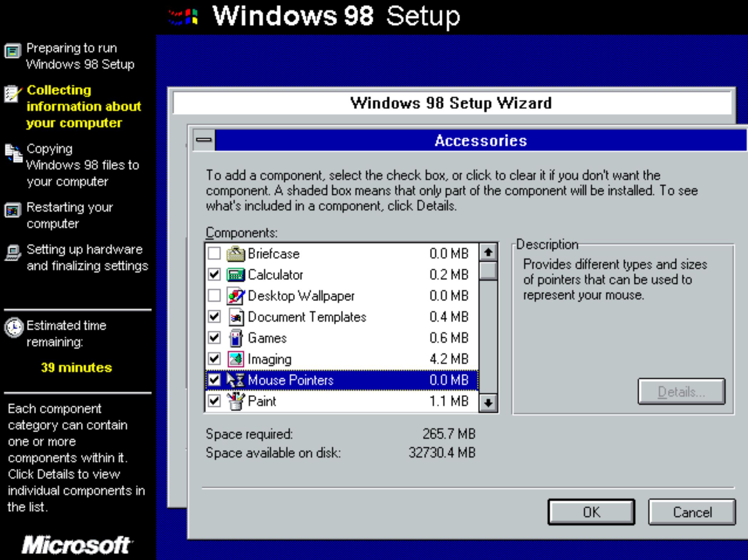The width and height of the screenshot is (748, 560).
Task: Click the Calculator component icon
Action: point(236,275)
